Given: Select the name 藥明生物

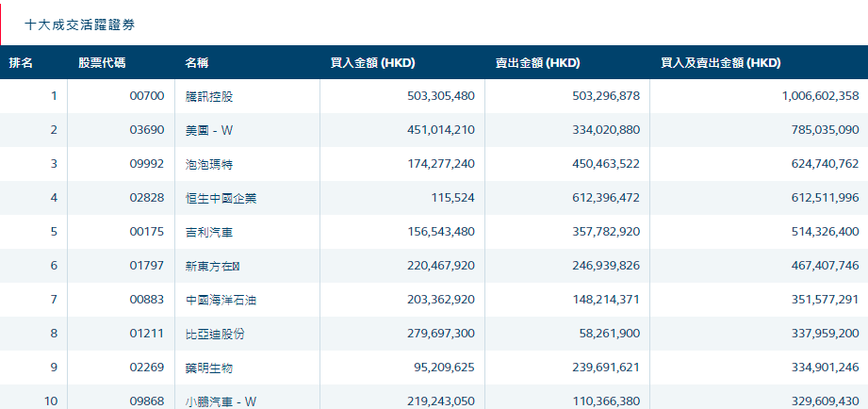Looking at the screenshot, I should point(209,367).
